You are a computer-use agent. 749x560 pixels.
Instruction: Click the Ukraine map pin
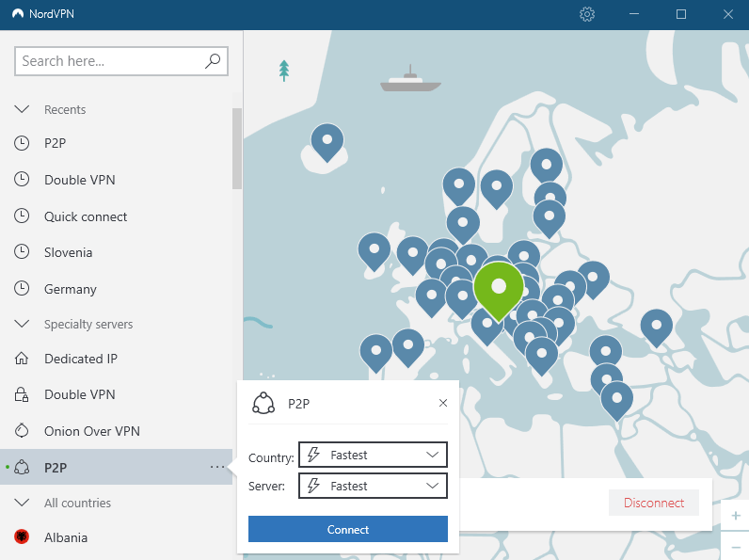(593, 280)
